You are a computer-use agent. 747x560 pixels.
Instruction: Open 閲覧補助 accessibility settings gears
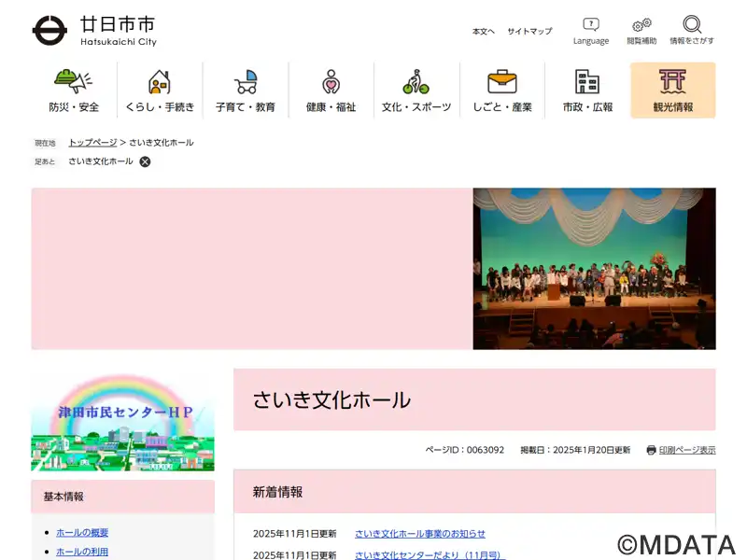(641, 25)
